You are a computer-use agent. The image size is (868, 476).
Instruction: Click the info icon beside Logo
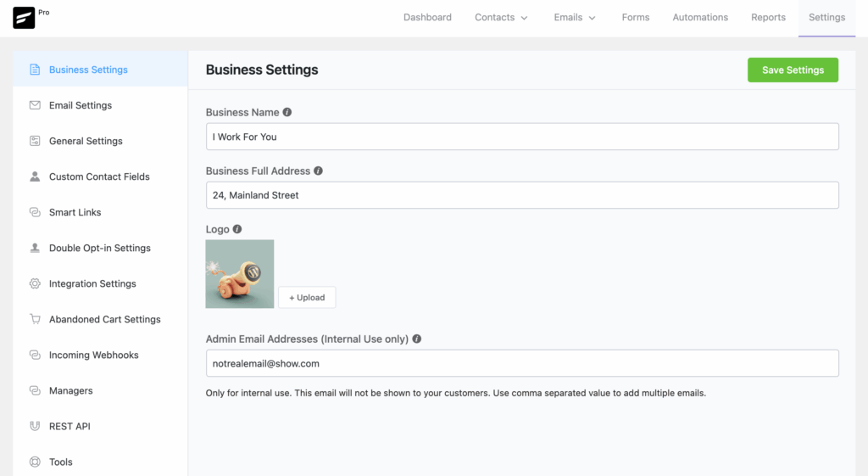coord(237,229)
